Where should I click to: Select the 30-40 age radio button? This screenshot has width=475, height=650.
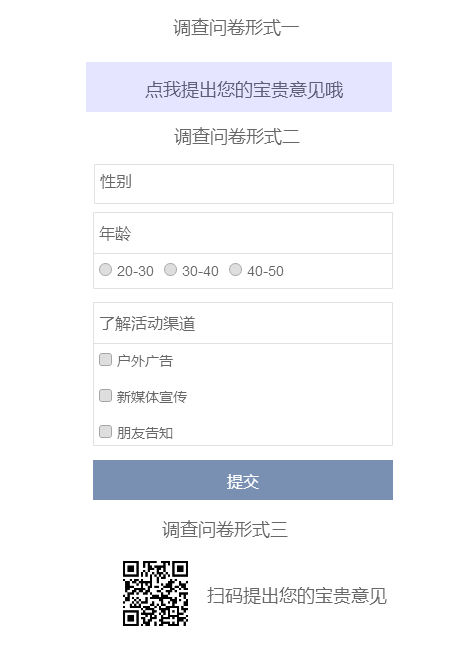pos(170,270)
